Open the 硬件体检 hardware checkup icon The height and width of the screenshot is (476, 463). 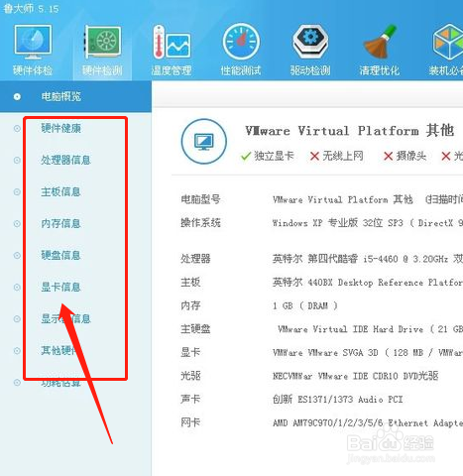(x=33, y=50)
